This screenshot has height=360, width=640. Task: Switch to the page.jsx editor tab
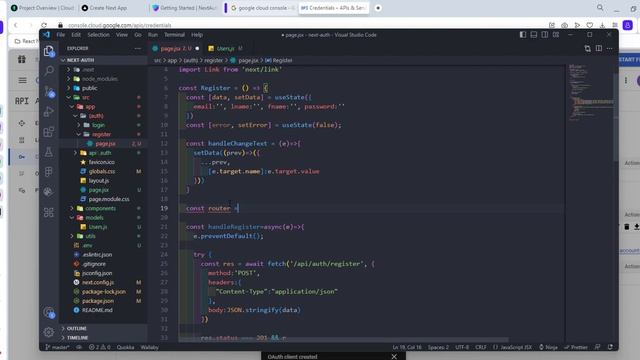coord(176,48)
